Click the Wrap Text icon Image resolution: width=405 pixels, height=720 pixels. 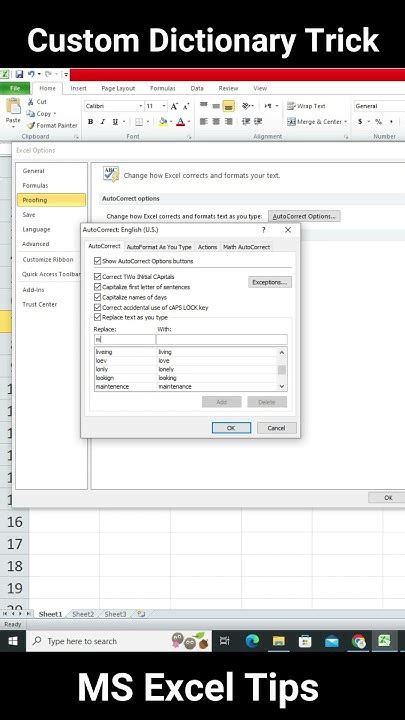[291, 106]
